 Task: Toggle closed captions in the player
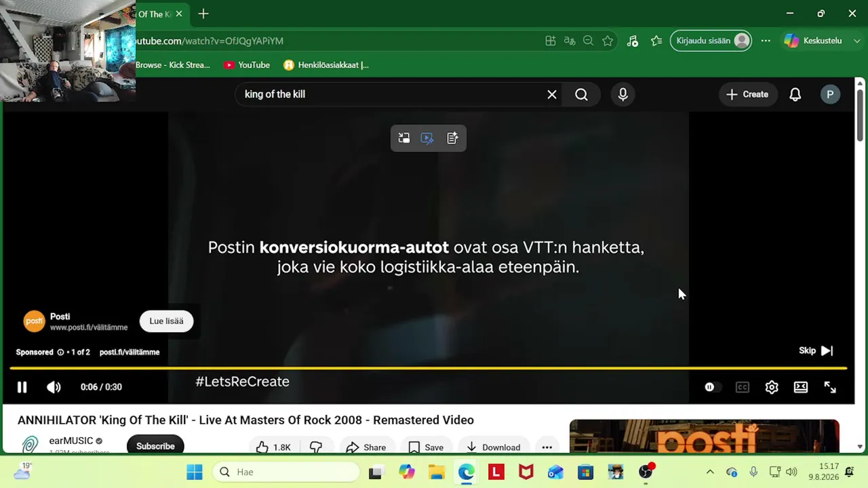[x=743, y=387]
